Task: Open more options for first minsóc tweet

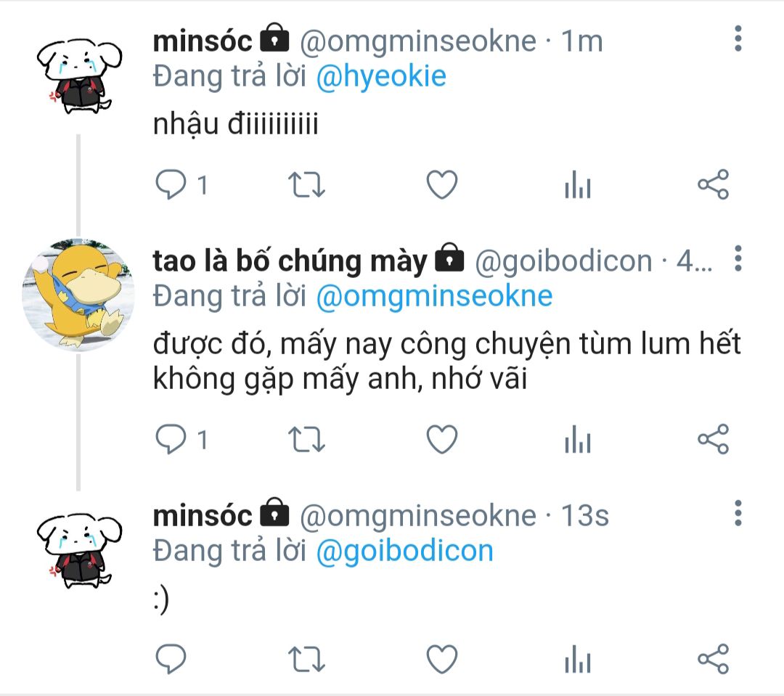Action: point(738,38)
